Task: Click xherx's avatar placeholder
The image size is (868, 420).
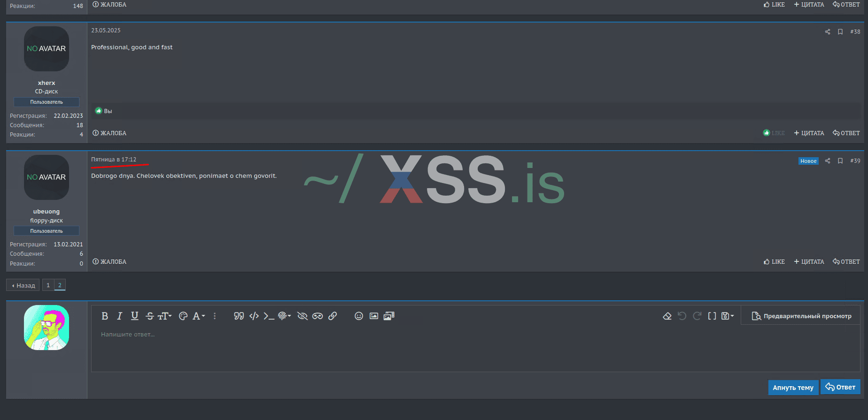Action: (46, 49)
